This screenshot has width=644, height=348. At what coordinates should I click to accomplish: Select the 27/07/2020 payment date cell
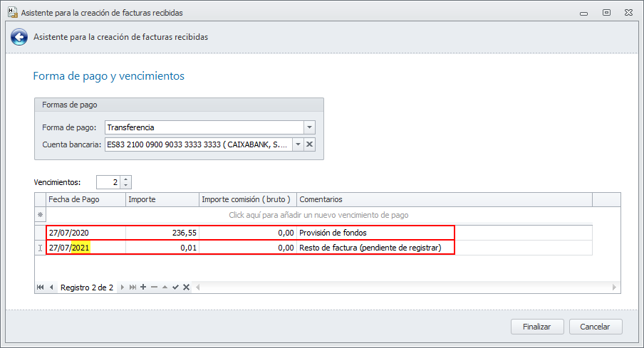[x=85, y=233]
